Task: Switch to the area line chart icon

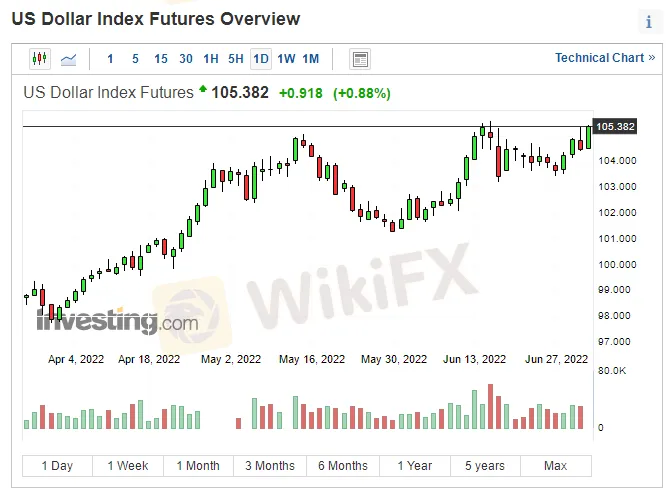Action: click(x=69, y=59)
